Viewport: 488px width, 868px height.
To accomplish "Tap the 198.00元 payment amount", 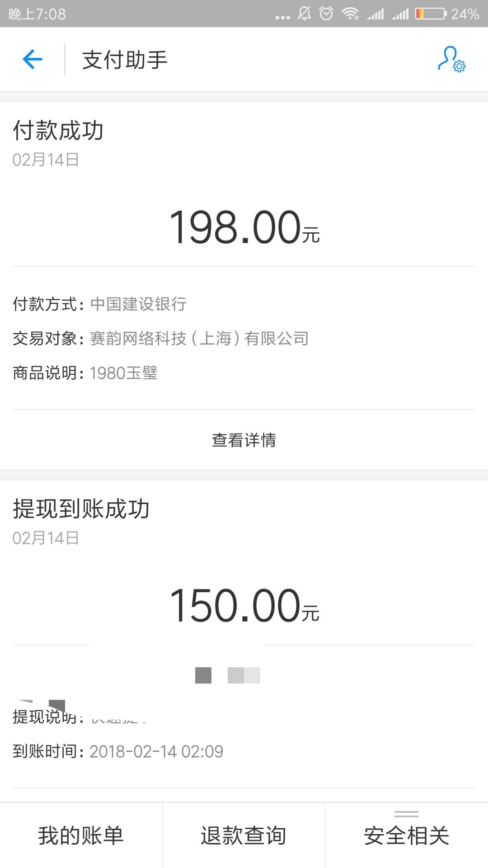I will coord(244,227).
